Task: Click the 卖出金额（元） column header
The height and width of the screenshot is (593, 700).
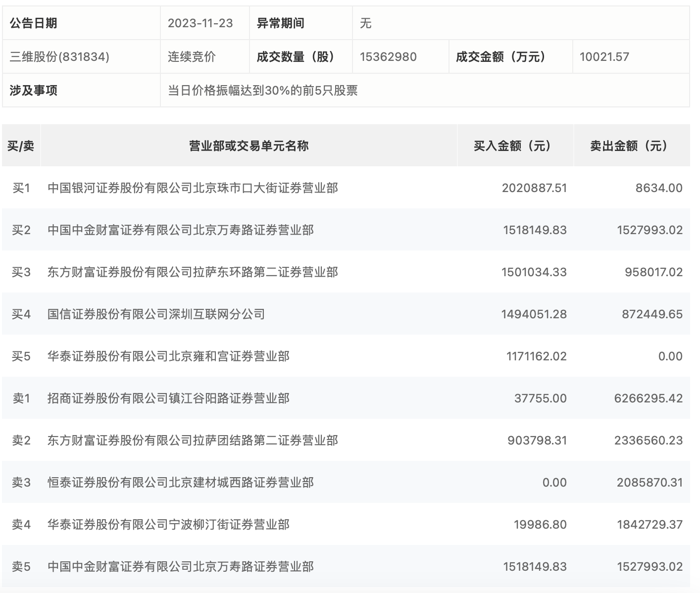Action: [632, 146]
